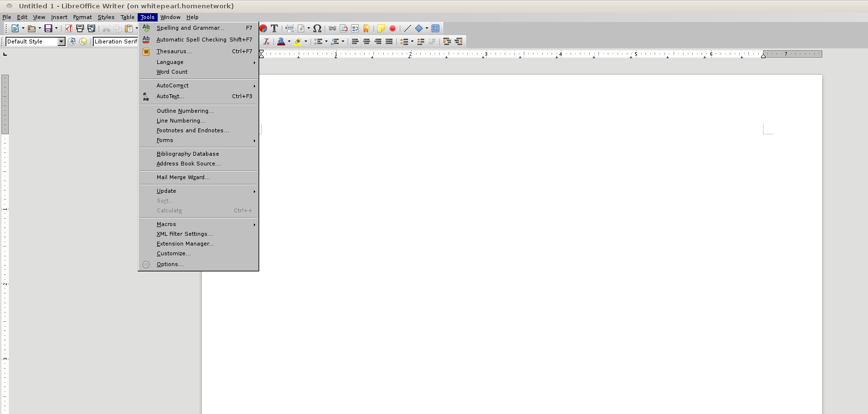868x414 pixels.
Task: Insert footnote icon in the toolbar
Action: click(x=344, y=28)
